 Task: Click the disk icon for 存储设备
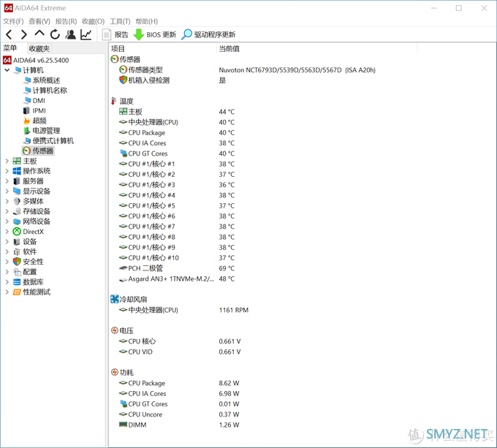(17, 211)
